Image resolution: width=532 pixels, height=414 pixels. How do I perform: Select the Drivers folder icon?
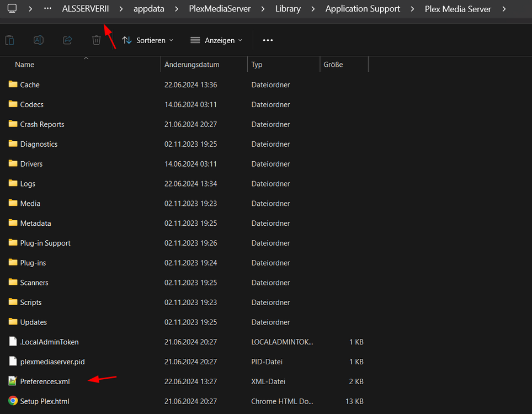tap(13, 163)
